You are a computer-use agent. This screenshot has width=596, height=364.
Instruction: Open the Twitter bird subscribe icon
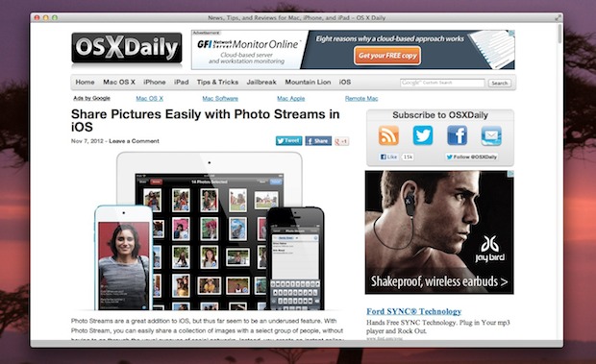[x=423, y=135]
